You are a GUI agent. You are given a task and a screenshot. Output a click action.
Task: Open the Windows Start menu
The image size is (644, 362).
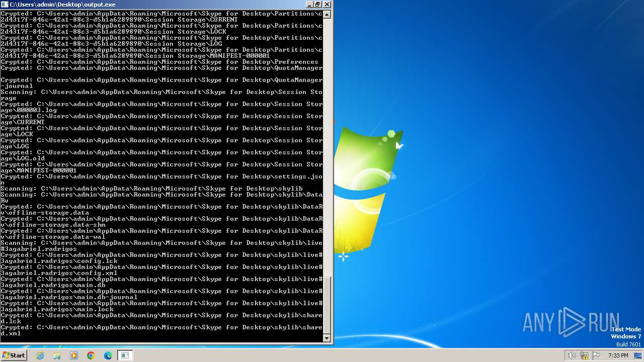(x=14, y=355)
